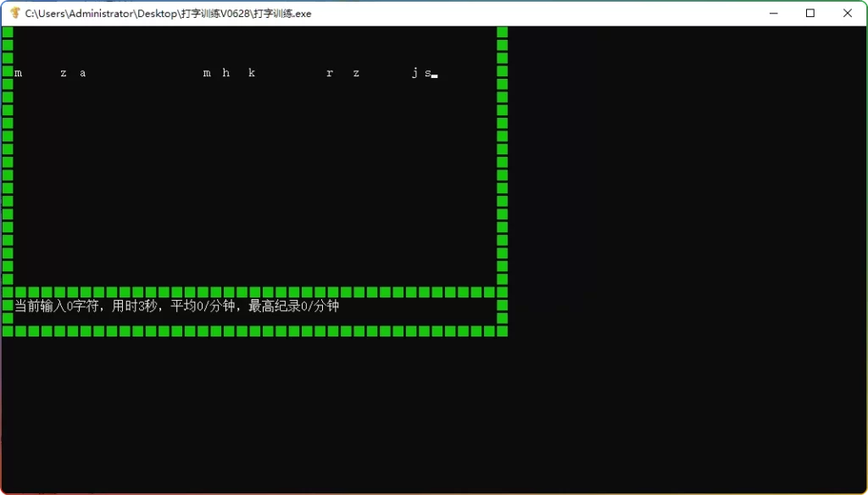Screen dimensions: 868x495
Task: Click the blinking cursor after letter s
Action: pos(433,76)
